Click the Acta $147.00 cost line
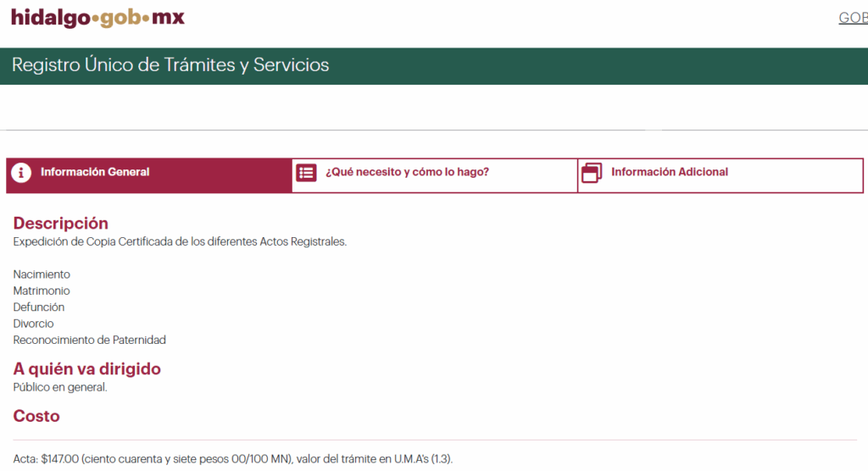 coord(233,459)
